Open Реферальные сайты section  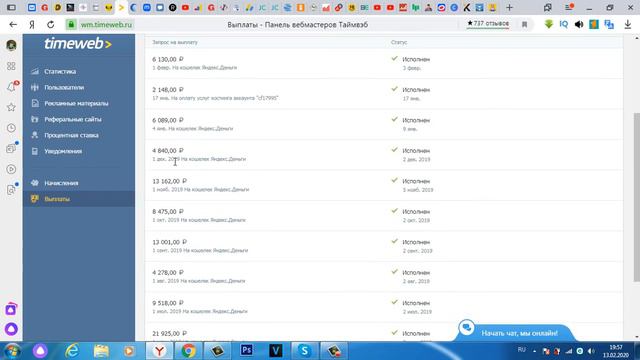73,119
